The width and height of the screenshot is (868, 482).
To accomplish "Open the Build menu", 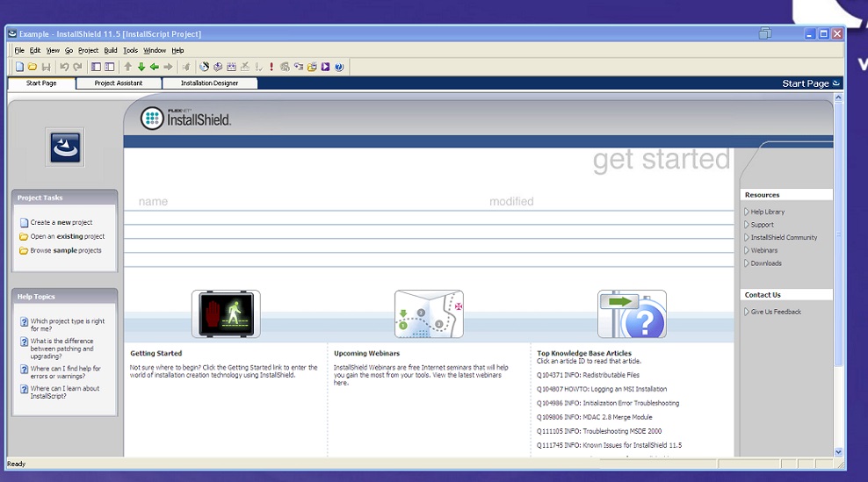I will tap(111, 50).
